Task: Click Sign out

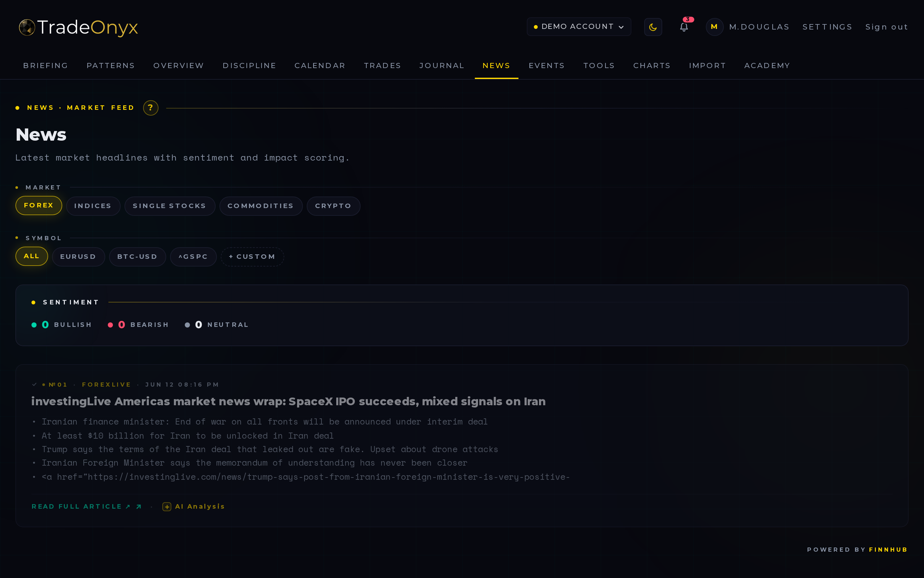Action: [x=886, y=27]
